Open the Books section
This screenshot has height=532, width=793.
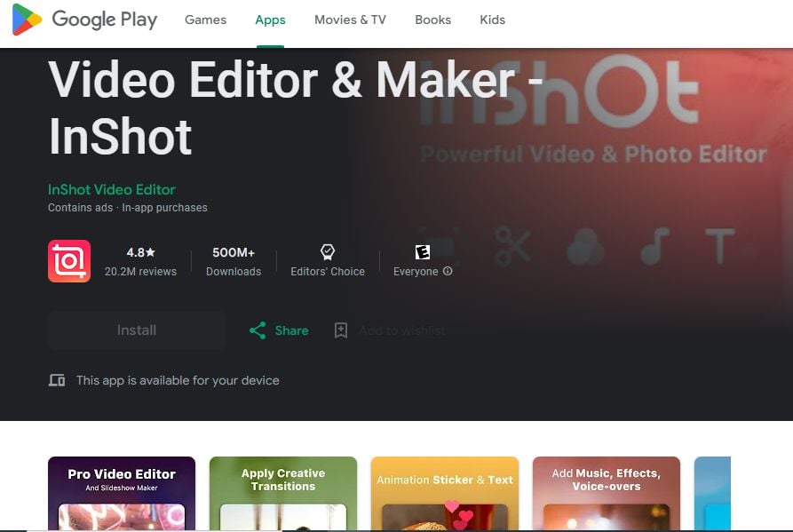(x=432, y=20)
